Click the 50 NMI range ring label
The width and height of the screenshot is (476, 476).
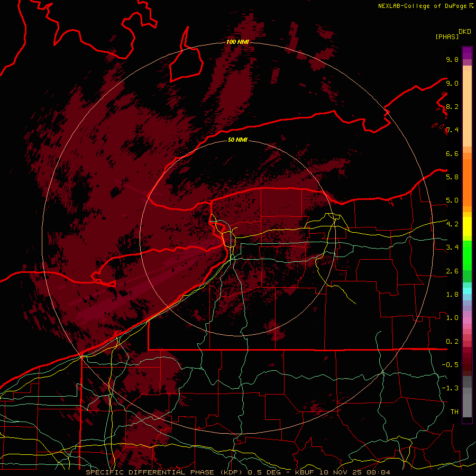237,140
